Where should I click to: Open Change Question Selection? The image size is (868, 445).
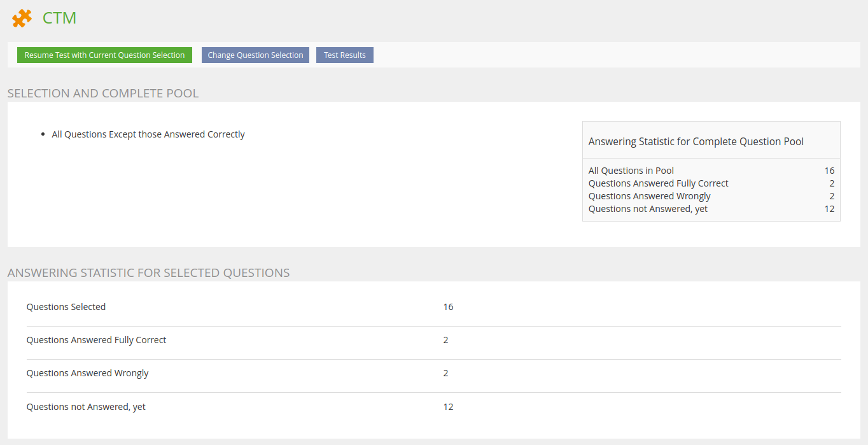(x=255, y=55)
